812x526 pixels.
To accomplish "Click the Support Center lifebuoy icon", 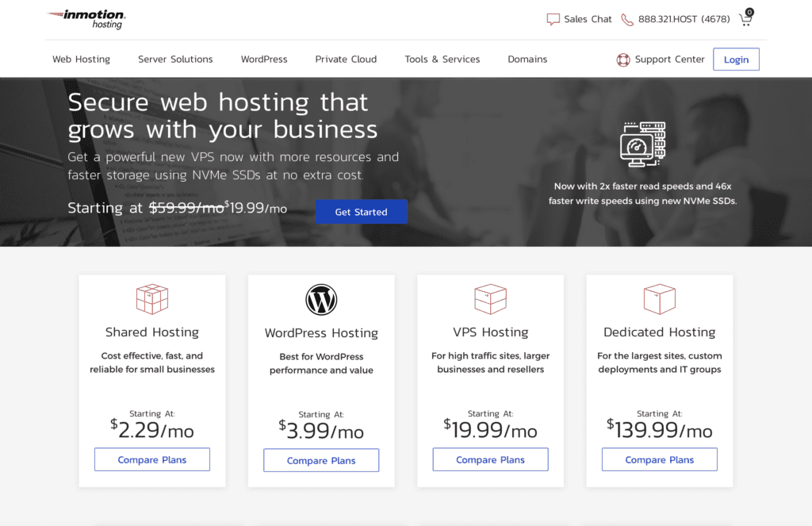I will point(623,60).
